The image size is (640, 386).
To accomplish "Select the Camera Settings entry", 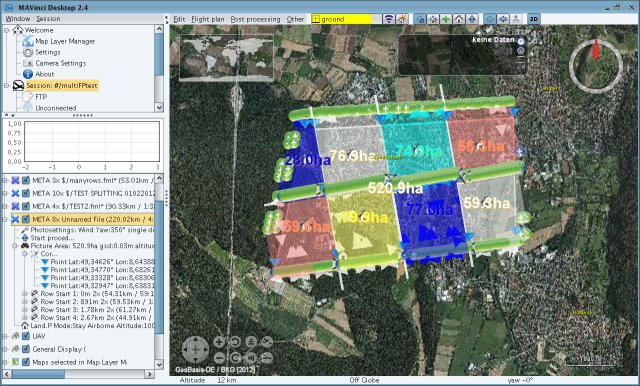I will point(60,63).
